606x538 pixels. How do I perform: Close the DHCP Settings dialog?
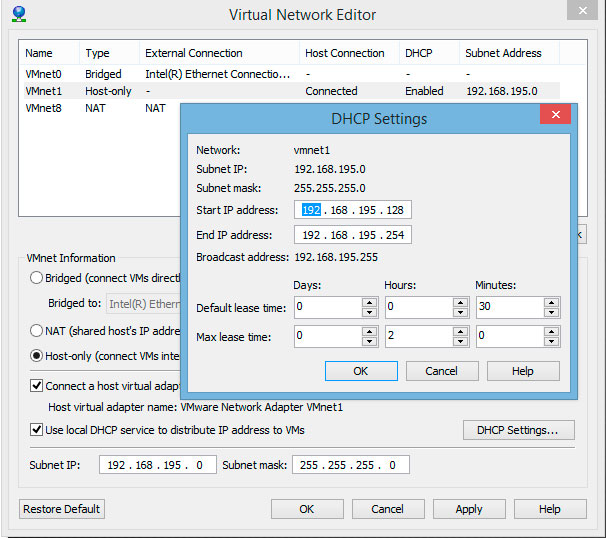554,117
